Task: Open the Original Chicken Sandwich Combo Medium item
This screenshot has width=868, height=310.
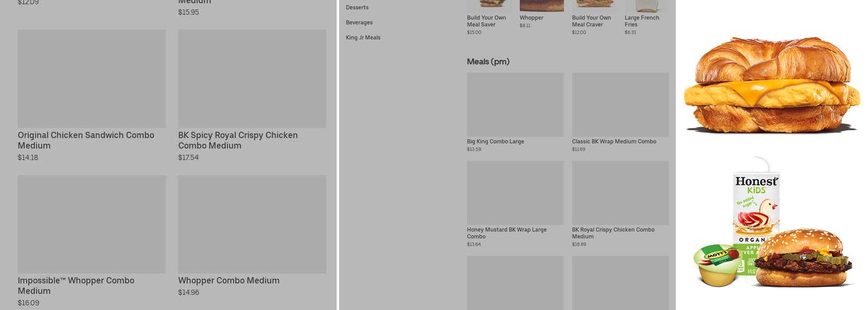Action: point(86,140)
